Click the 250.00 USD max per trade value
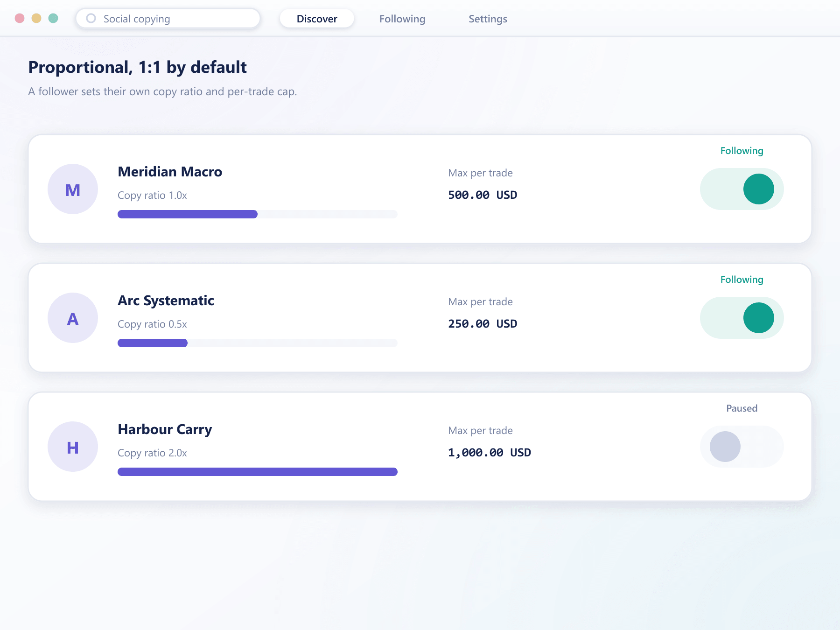Viewport: 840px width, 630px height. (483, 324)
